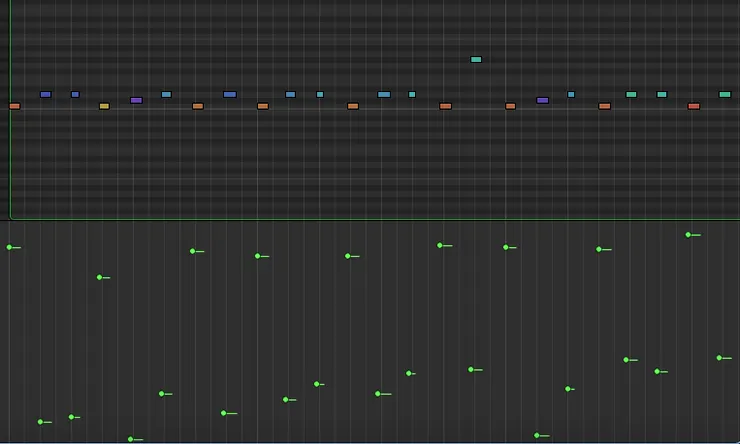Screen dimensions: 740x444
Task: Select the teal note on the highest pitch
Action: 476,59
